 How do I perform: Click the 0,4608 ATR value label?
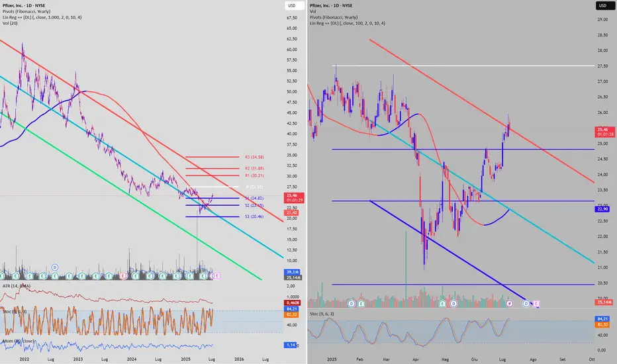[x=293, y=303]
